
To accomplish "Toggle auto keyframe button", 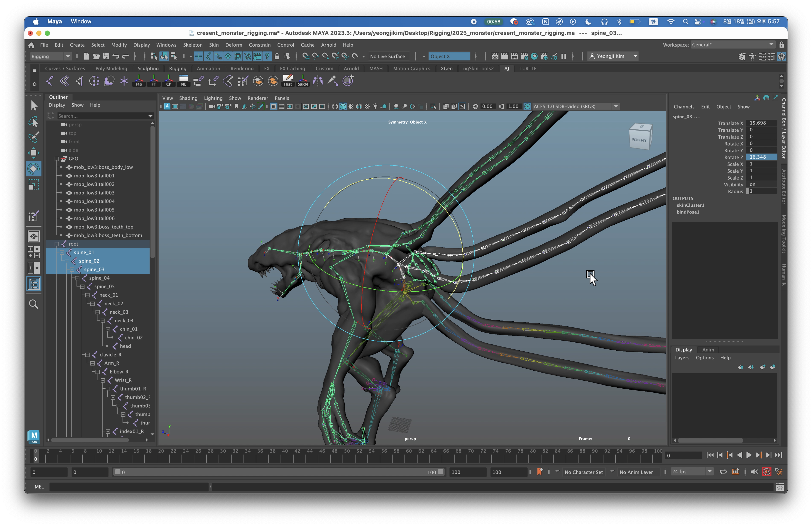I will [x=766, y=472].
